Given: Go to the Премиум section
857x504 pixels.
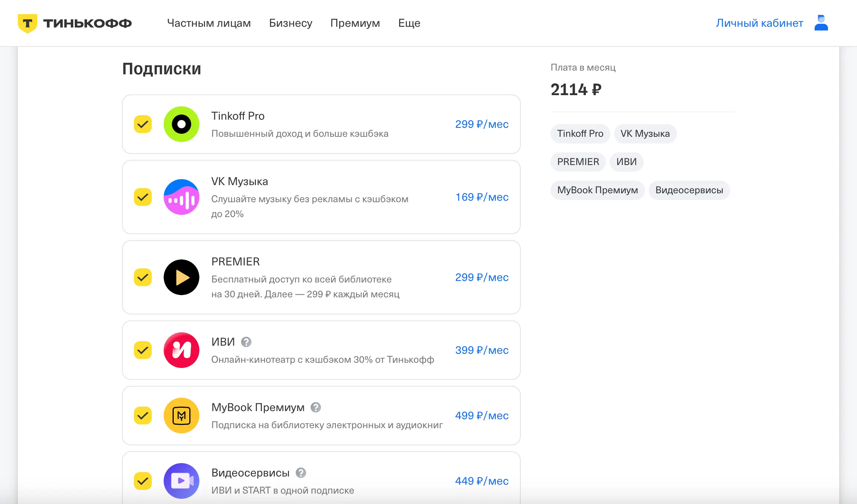Looking at the screenshot, I should point(355,23).
